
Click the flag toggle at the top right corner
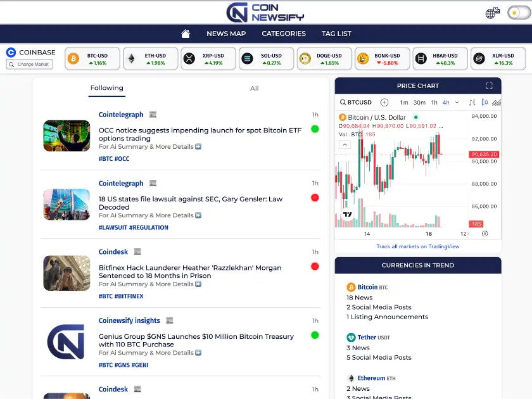517,12
